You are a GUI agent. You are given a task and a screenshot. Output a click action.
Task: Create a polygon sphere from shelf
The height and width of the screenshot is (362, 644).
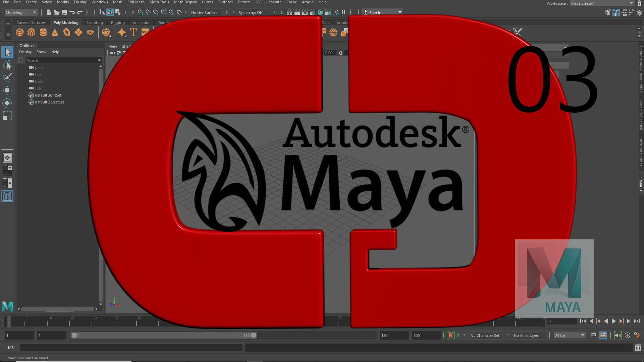[x=20, y=33]
